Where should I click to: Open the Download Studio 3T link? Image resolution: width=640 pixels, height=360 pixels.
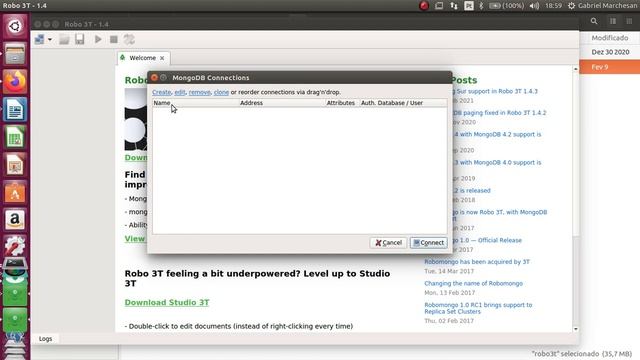tap(167, 302)
